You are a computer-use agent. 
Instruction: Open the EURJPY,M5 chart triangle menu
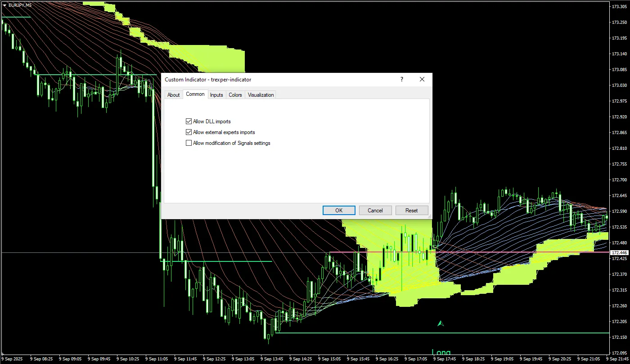pyautogui.click(x=4, y=5)
